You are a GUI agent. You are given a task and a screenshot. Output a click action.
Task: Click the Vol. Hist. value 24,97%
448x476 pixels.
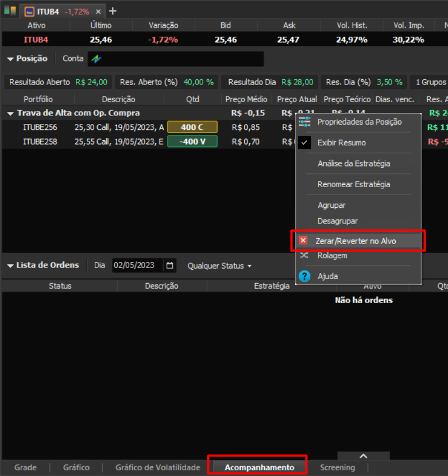352,40
